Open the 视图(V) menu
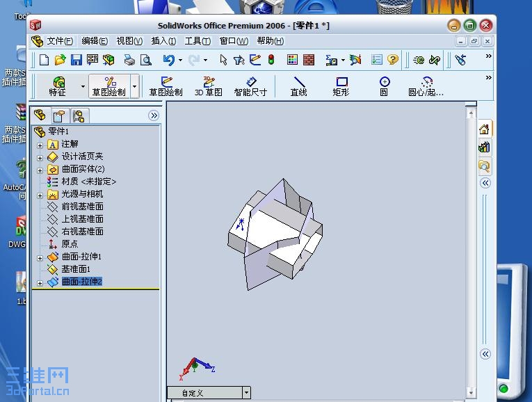This screenshot has width=532, height=402. click(x=129, y=41)
